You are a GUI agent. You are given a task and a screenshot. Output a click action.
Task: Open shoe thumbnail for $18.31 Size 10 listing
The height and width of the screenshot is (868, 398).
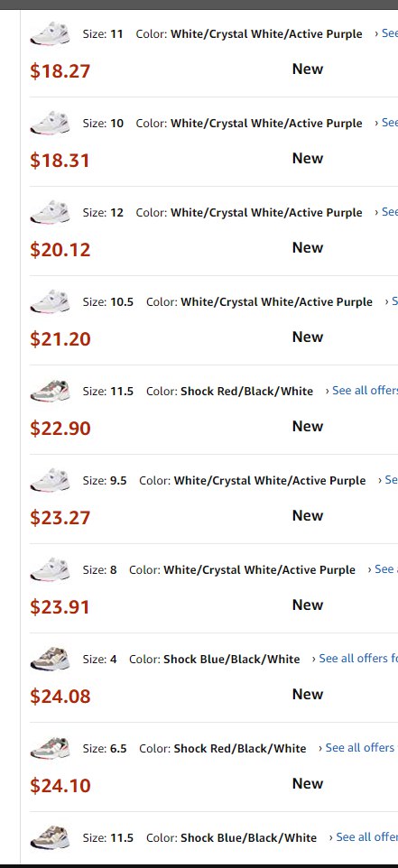[x=50, y=123]
